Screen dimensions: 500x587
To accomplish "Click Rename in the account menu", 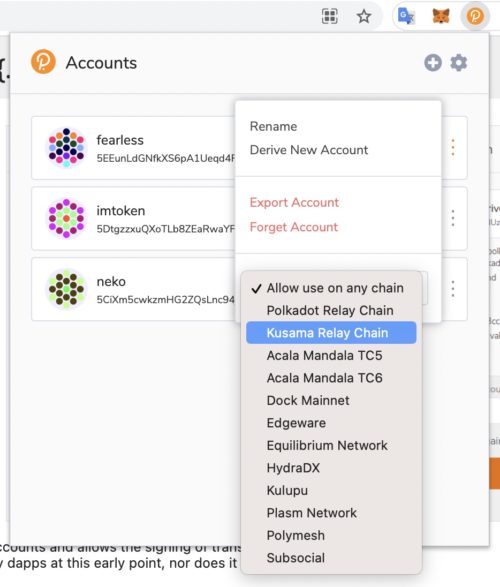I will tap(273, 126).
